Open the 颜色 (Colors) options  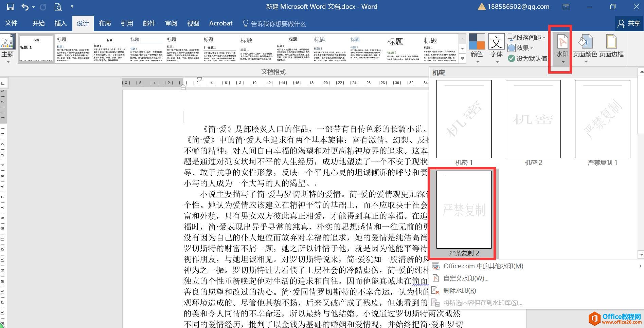[x=477, y=47]
